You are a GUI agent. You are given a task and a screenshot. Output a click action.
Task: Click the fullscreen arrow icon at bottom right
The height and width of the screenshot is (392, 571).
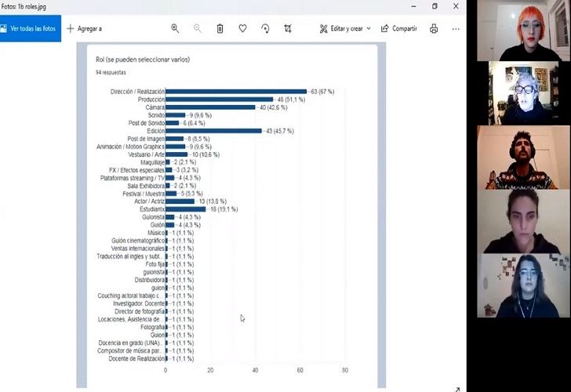tap(457, 389)
